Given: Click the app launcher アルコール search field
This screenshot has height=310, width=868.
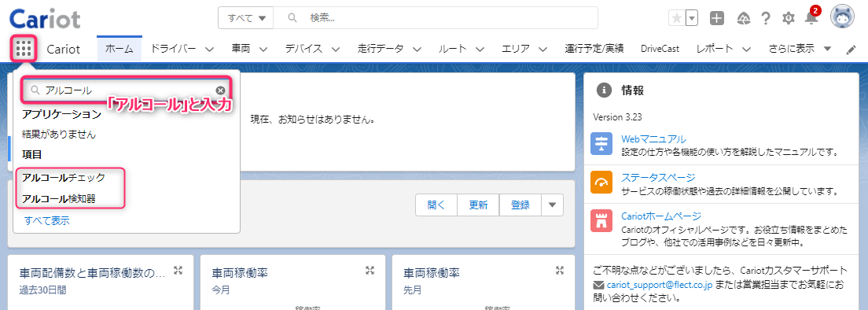Looking at the screenshot, I should point(126,90).
